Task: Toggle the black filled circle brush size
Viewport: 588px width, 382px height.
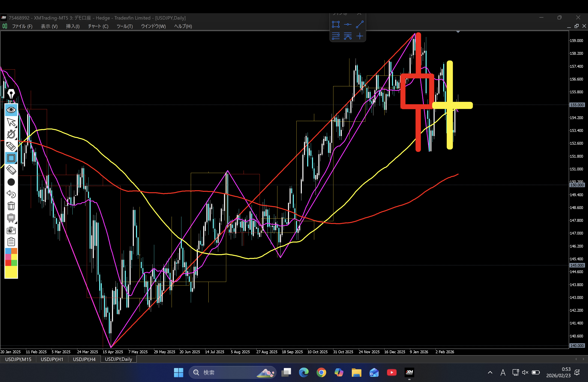Action: pos(11,182)
